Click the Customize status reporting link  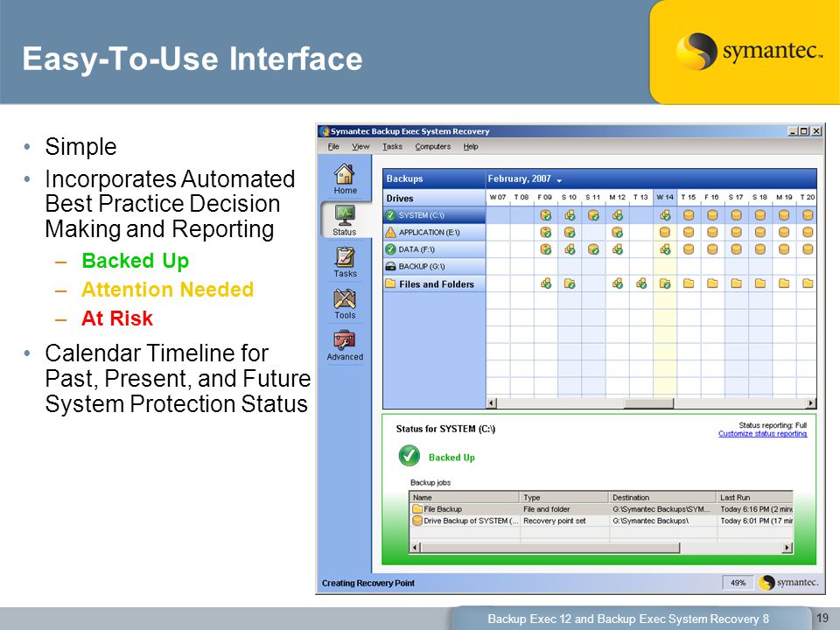762,433
